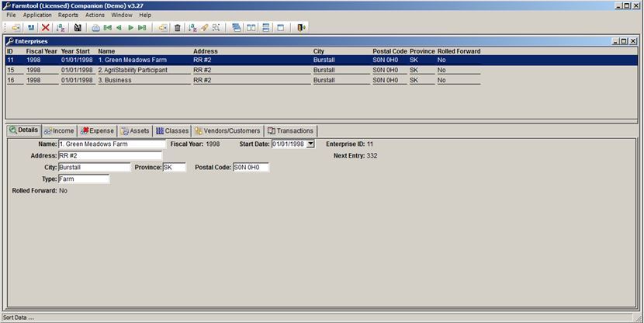644x323 pixels.
Task: Maximize the Enterprises inner window
Action: (625, 41)
